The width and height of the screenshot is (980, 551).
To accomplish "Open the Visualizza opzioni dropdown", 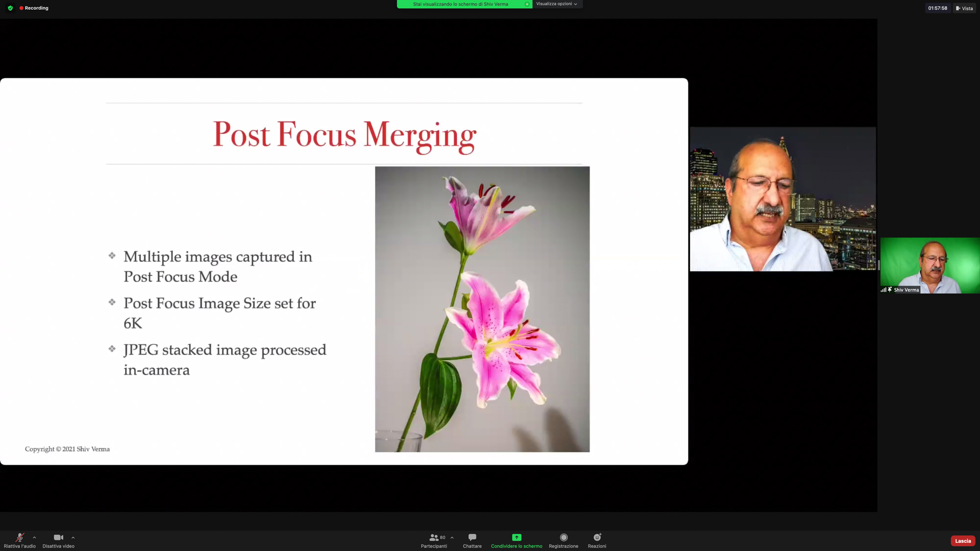I will click(x=557, y=4).
